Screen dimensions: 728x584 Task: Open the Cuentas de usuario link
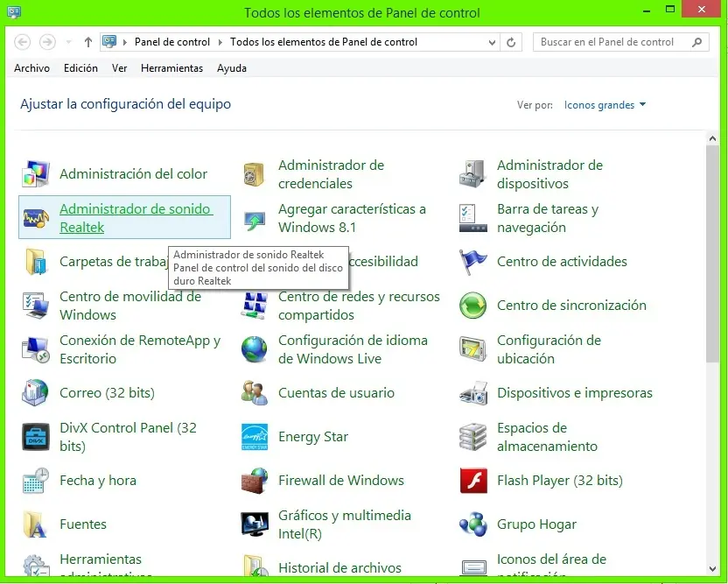[336, 392]
